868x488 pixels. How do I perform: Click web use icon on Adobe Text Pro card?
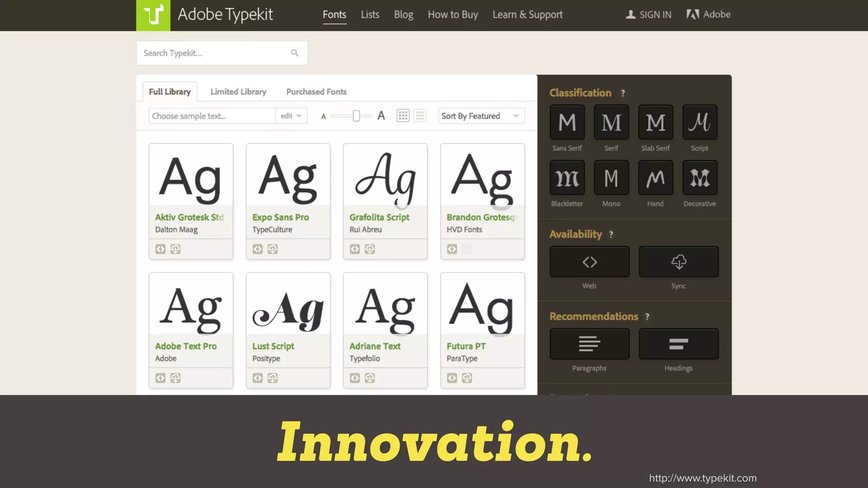[x=160, y=378]
